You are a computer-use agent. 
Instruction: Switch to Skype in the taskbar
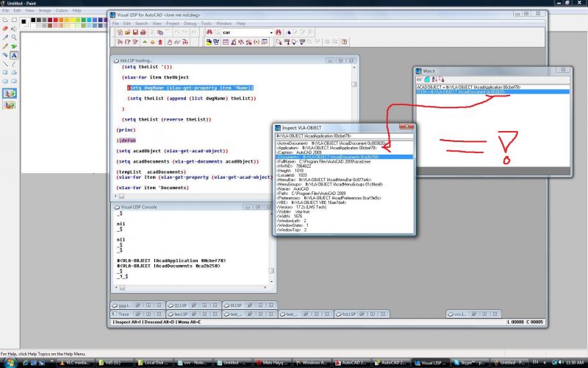[x=469, y=363]
